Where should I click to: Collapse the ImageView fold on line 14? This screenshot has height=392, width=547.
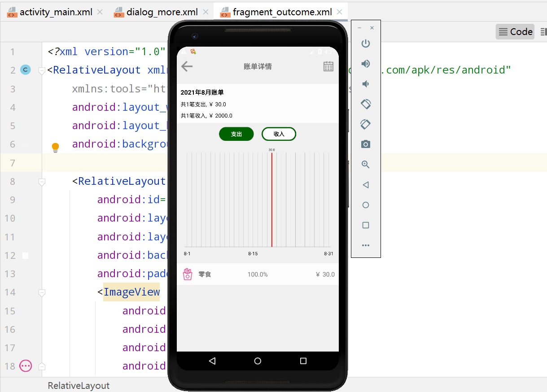tap(42, 292)
